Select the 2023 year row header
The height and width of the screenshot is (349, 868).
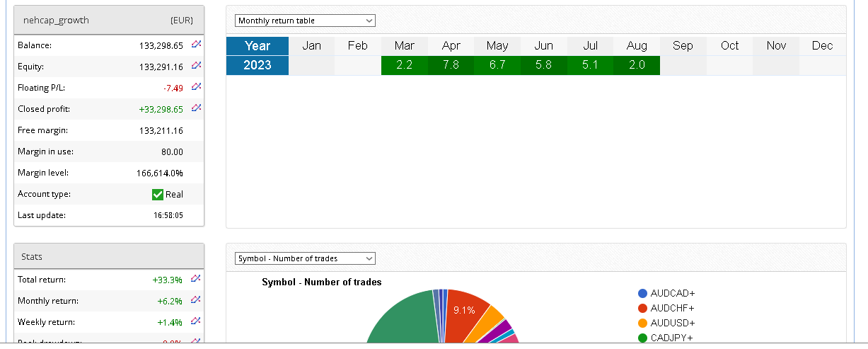coord(257,65)
